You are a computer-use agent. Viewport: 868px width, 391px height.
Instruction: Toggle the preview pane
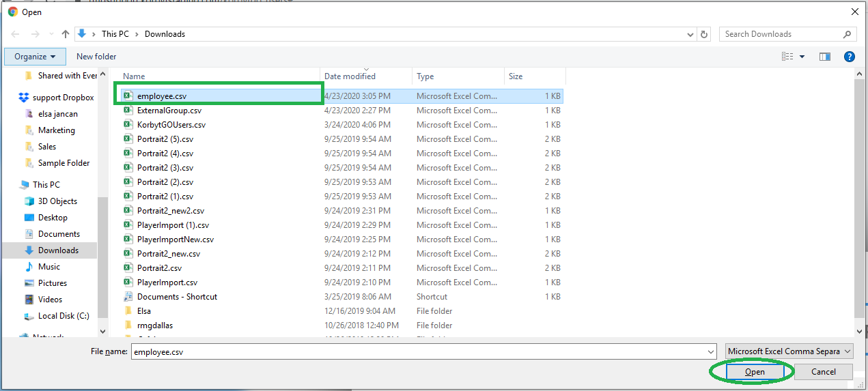pyautogui.click(x=825, y=57)
